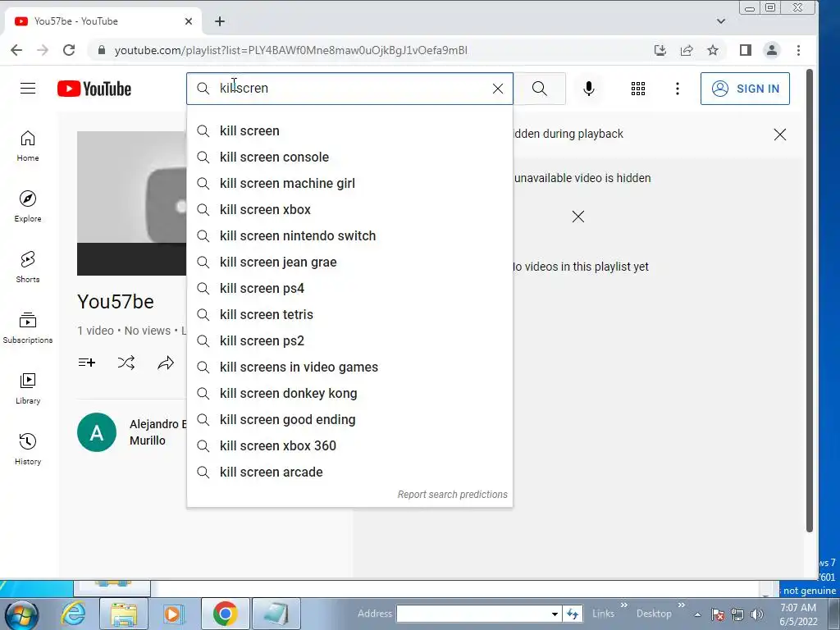The height and width of the screenshot is (630, 840).
Task: Open Shorts in the sidebar
Action: [28, 267]
